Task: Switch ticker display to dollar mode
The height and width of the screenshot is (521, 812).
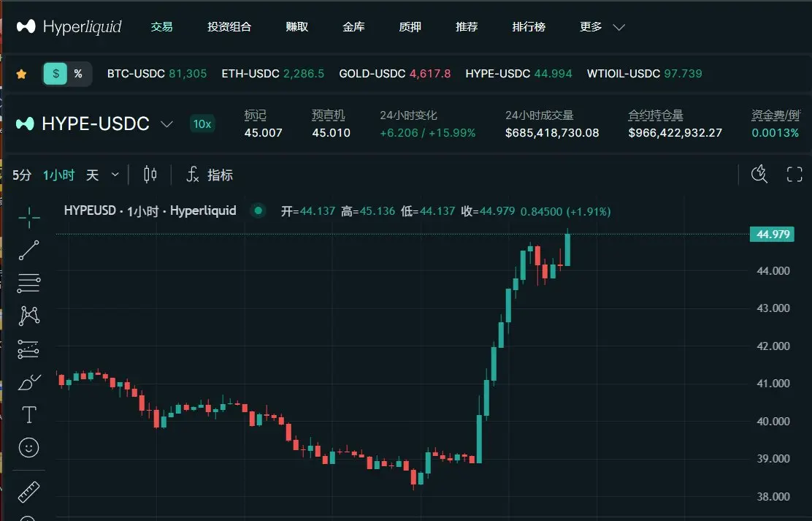Action: [x=55, y=74]
